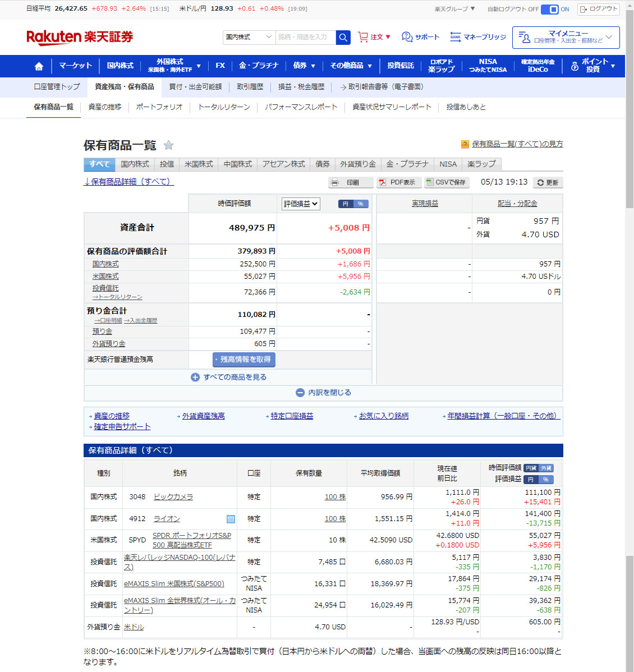Open the 国内株式 search category dropdown
Viewport: 634px width, 672px height.
click(x=249, y=37)
